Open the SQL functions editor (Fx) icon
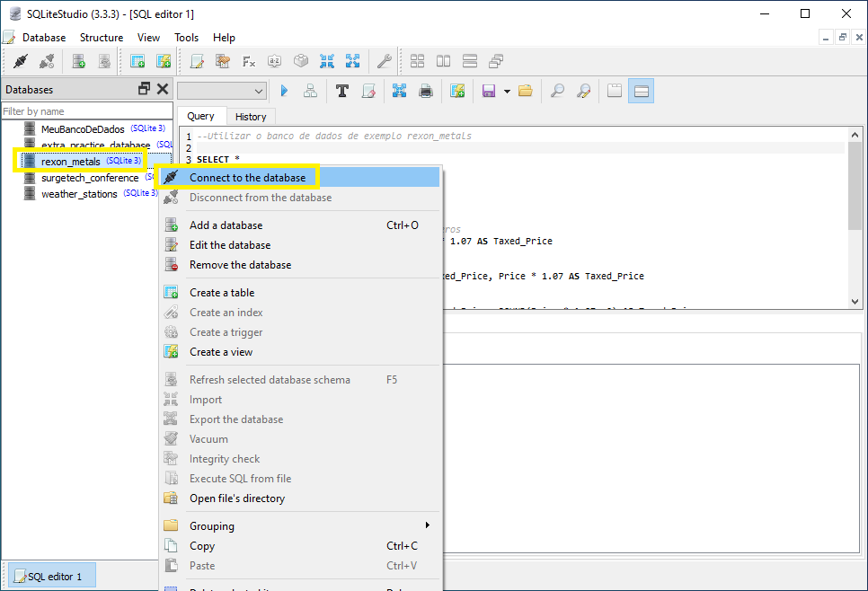 tap(249, 61)
